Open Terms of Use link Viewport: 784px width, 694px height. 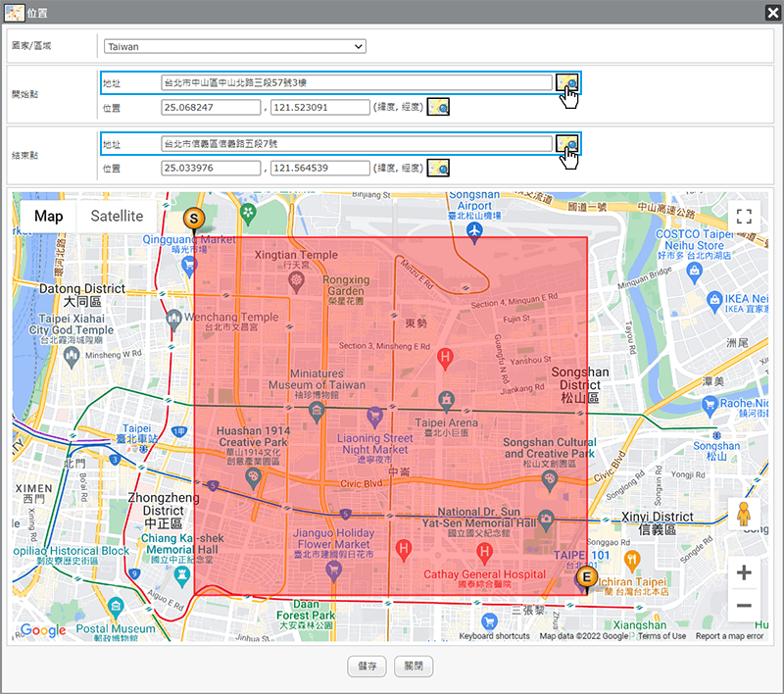[662, 636]
